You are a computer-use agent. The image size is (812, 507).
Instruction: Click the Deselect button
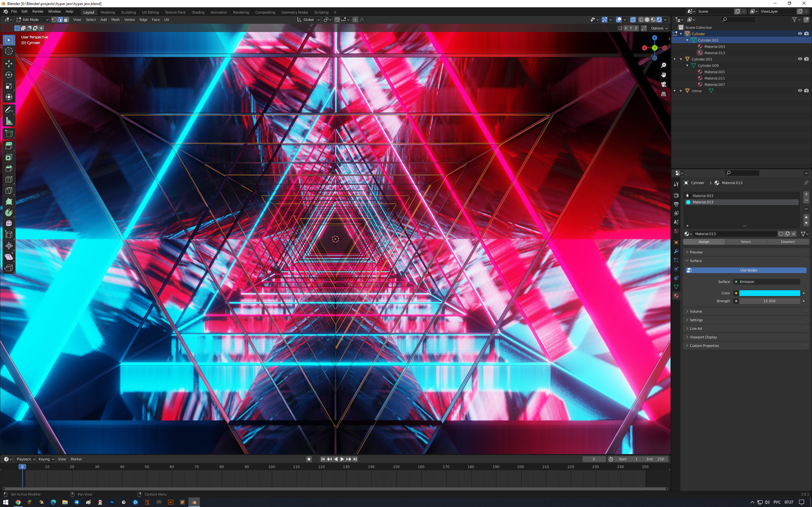tap(787, 242)
